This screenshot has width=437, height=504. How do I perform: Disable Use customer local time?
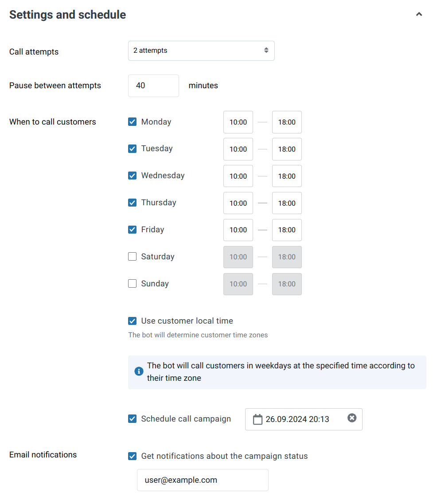point(132,321)
